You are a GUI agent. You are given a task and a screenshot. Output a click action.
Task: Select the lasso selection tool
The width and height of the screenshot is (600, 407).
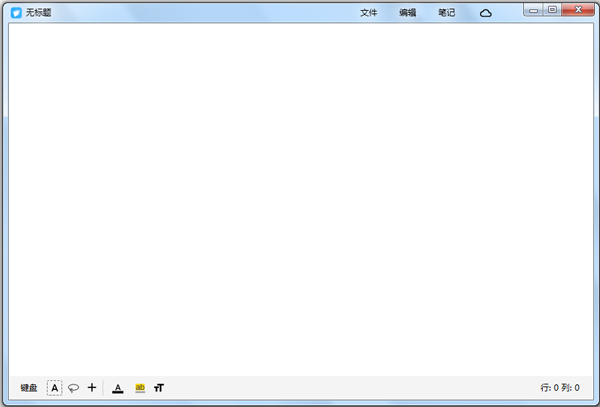73,388
